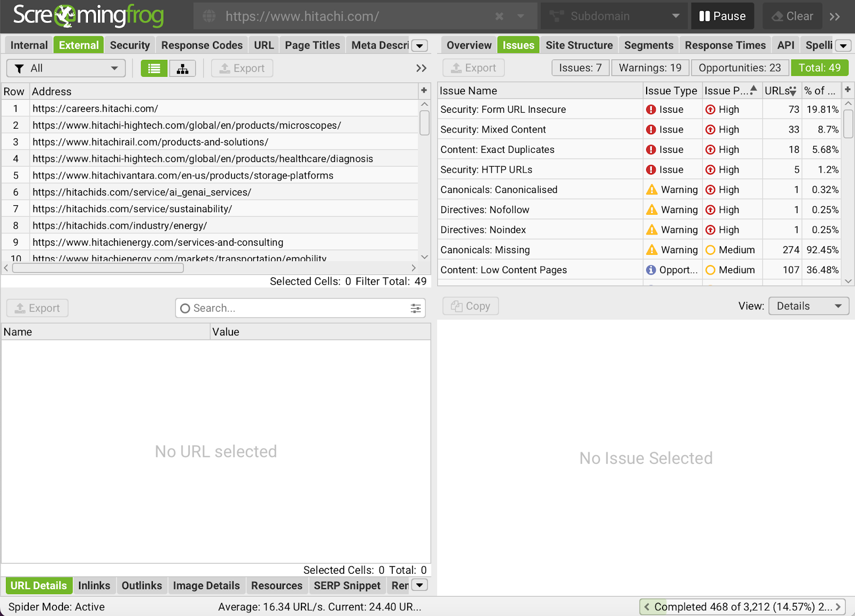This screenshot has height=616, width=855.
Task: Add column to the Address table
Action: [424, 91]
